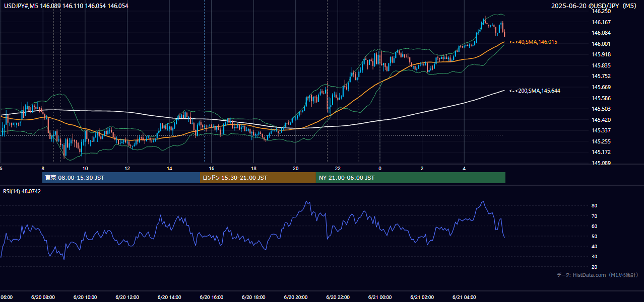The height and width of the screenshot is (302, 644).
Task: Click RSI scale value 30
Action: [595, 257]
